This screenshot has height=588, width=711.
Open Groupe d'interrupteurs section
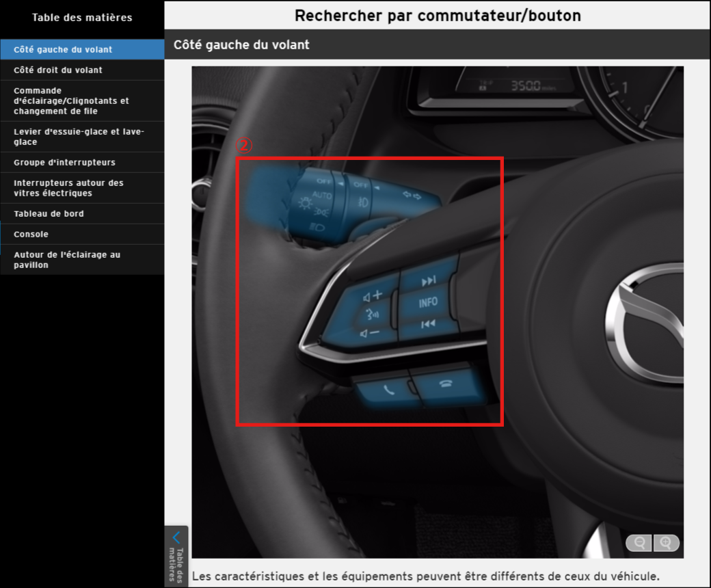(x=64, y=162)
